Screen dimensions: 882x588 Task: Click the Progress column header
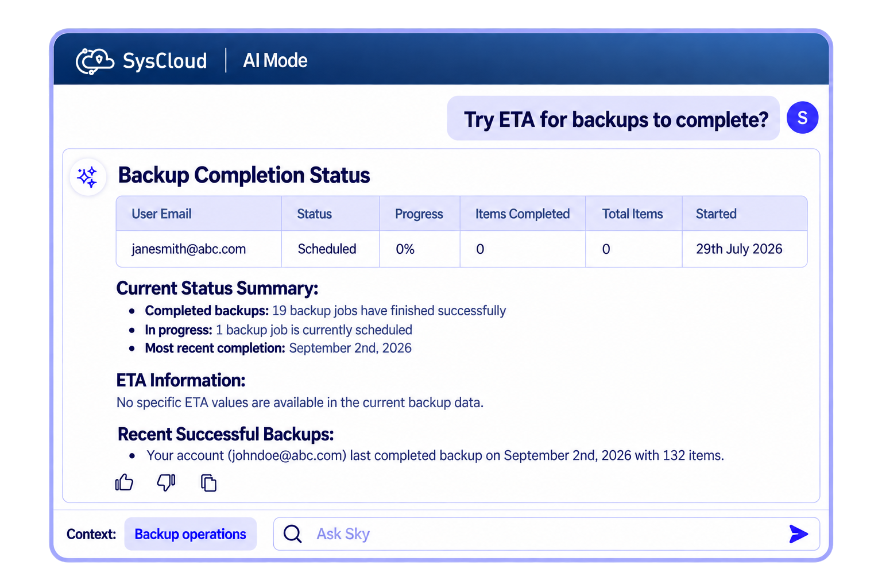tap(419, 214)
